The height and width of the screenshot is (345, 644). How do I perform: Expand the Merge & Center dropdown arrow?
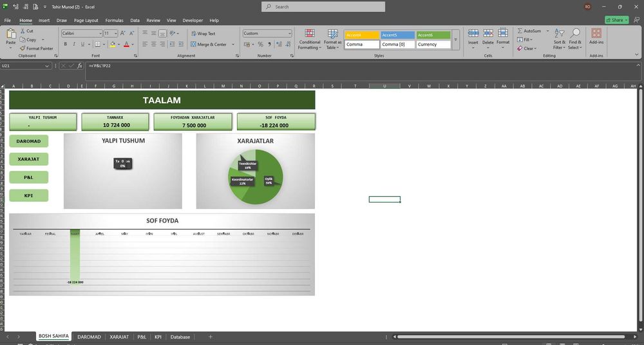pyautogui.click(x=233, y=44)
